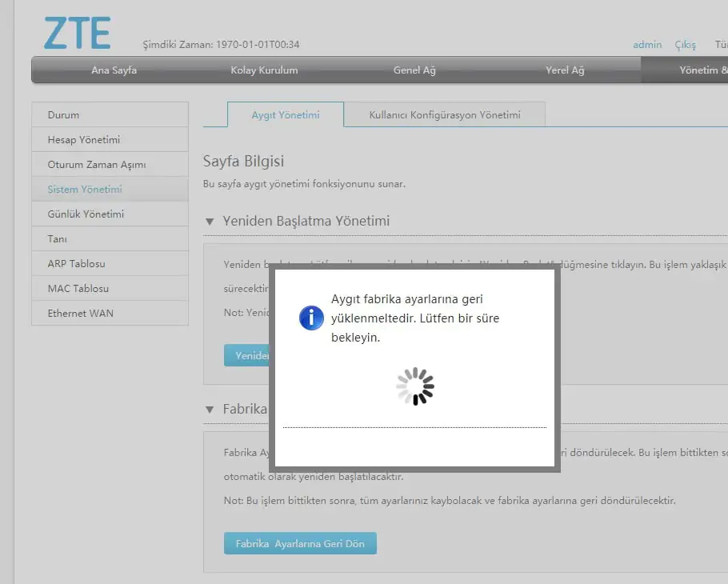Switch to Kullanıcı Konfigürasyon Yönetimi tab
Screen dimensions: 728x584
[x=445, y=114]
